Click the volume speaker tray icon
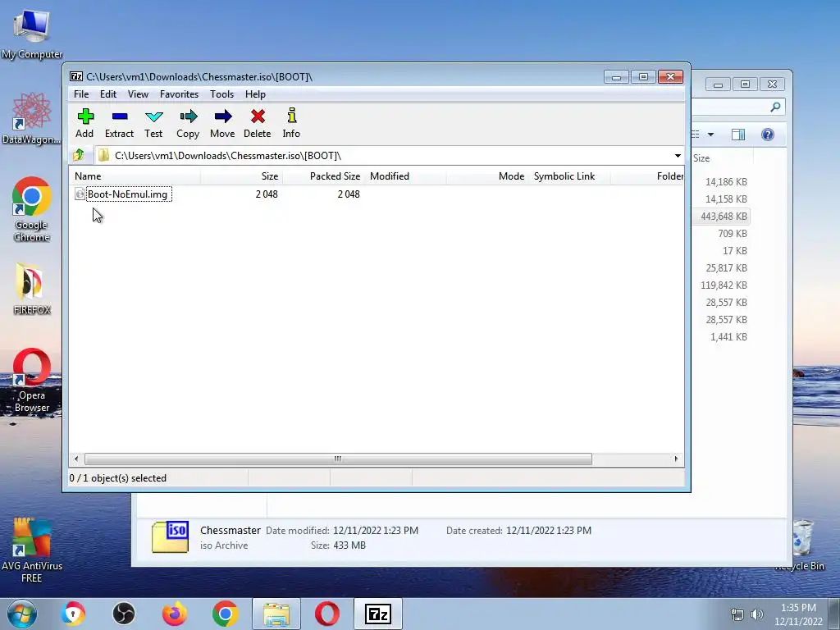Viewport: 840px width, 630px height. pyautogui.click(x=757, y=614)
